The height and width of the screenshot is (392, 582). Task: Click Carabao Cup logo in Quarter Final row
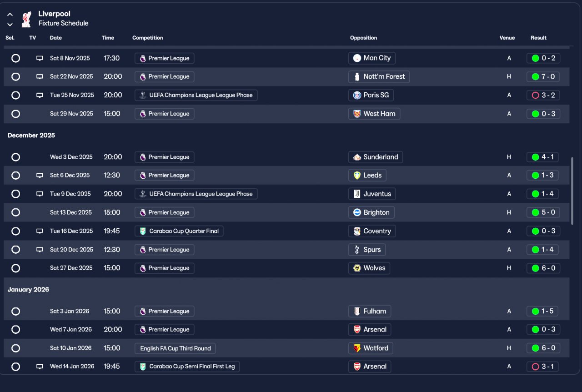pos(143,231)
